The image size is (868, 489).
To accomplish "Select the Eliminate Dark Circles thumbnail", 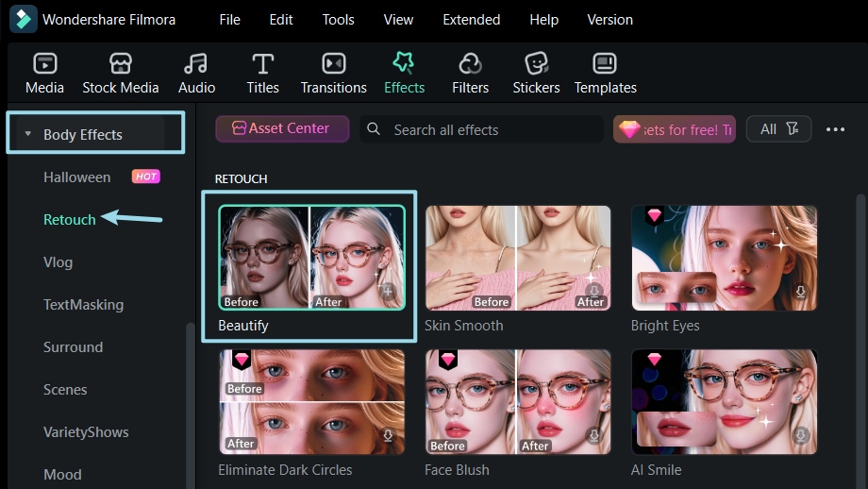I will [311, 401].
